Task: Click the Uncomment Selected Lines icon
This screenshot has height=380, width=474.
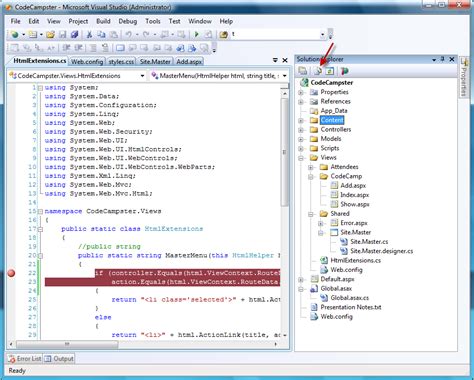Action: coord(105,48)
